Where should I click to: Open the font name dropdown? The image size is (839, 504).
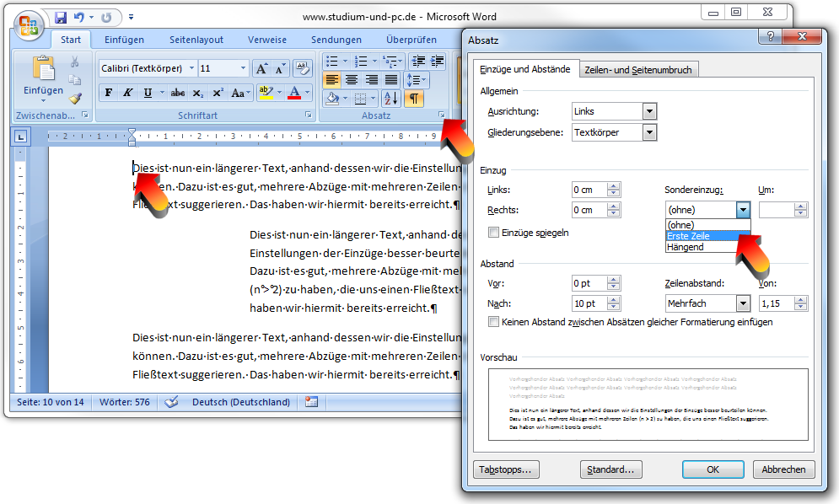pyautogui.click(x=191, y=68)
